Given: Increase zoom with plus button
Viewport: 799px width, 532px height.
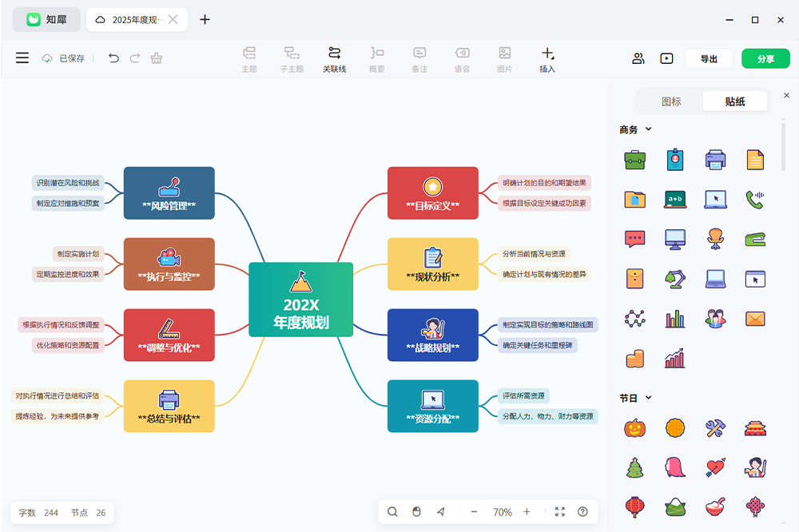Looking at the screenshot, I should 527,512.
